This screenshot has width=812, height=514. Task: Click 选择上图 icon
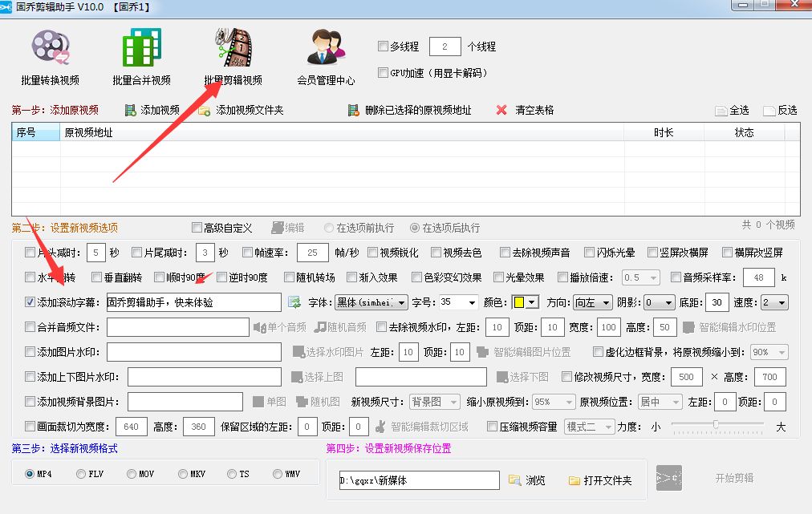point(297,377)
